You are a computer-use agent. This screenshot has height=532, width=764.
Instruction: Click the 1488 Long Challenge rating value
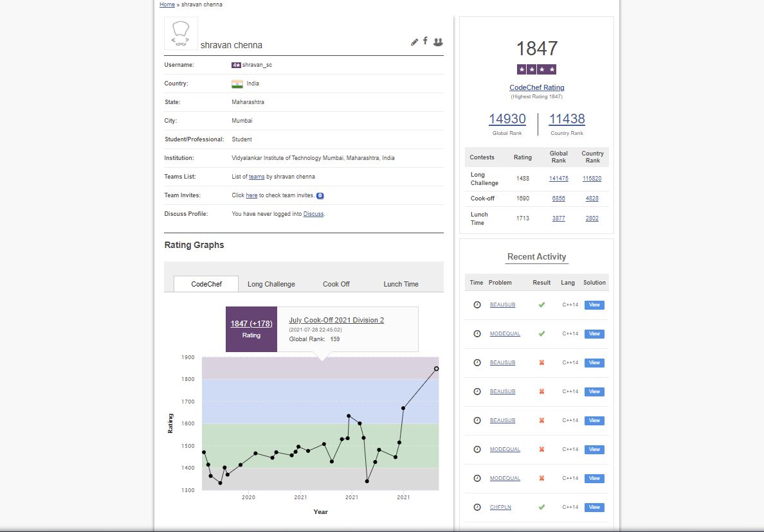click(x=522, y=179)
